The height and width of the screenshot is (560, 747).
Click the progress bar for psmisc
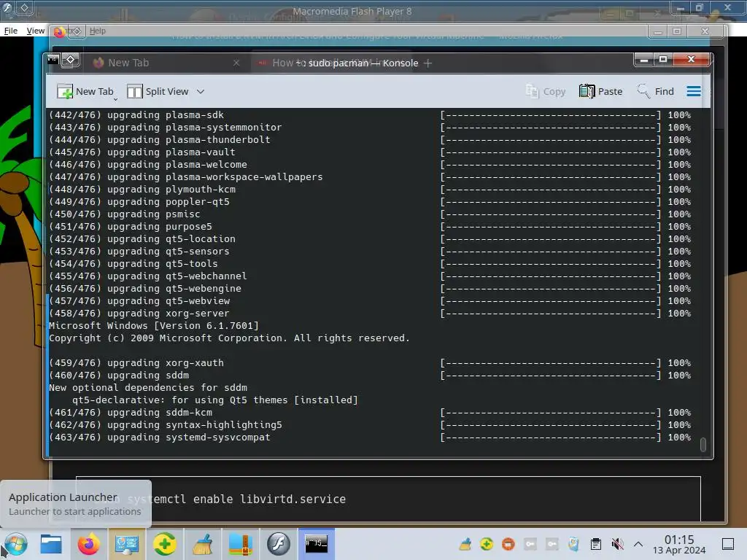[551, 214]
